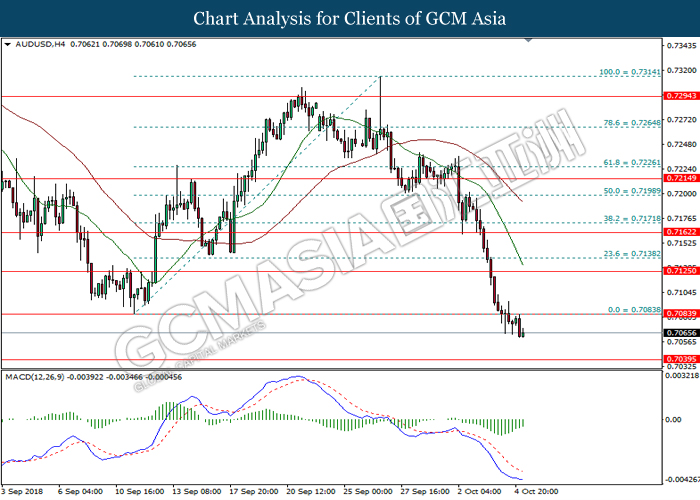Viewport: 700px width, 500px height.
Task: Click the 0.72149 red price level label
Action: [680, 178]
